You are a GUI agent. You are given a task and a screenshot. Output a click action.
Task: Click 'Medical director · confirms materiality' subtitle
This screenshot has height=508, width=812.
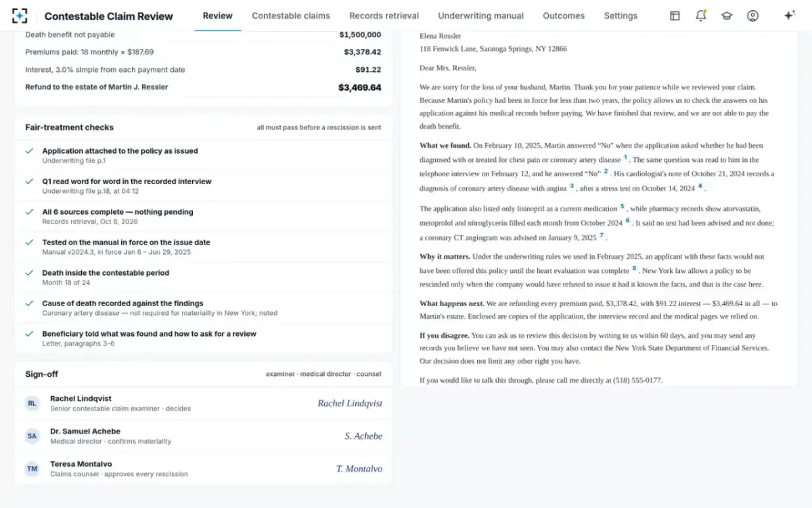[x=110, y=441]
